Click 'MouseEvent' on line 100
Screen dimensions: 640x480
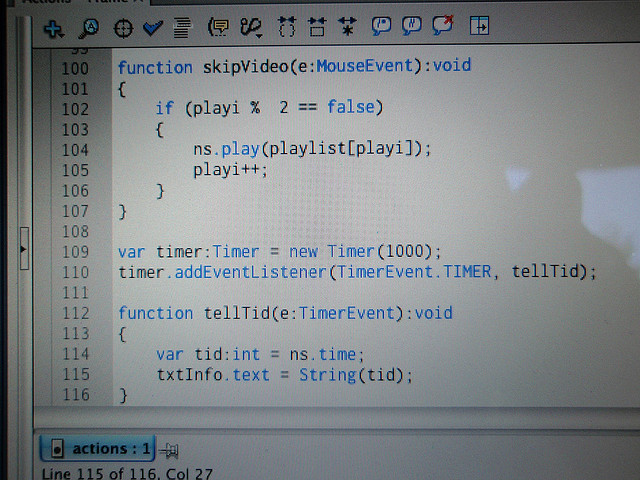click(364, 66)
